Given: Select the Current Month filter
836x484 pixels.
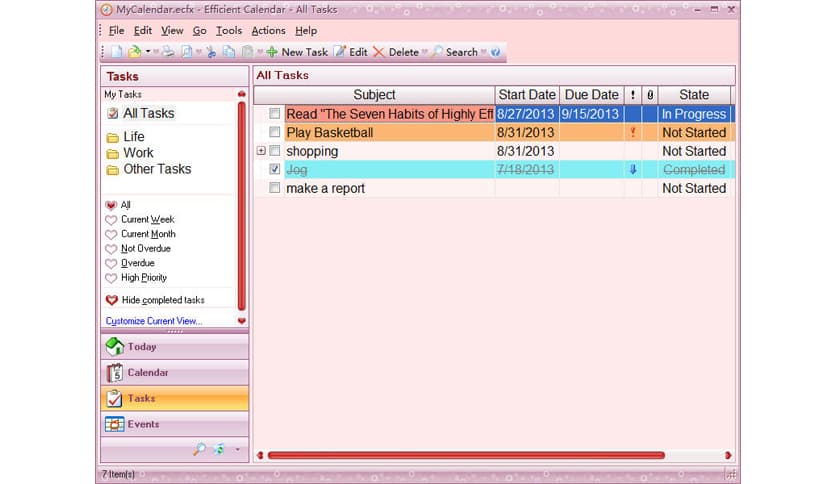Looking at the screenshot, I should (x=141, y=233).
